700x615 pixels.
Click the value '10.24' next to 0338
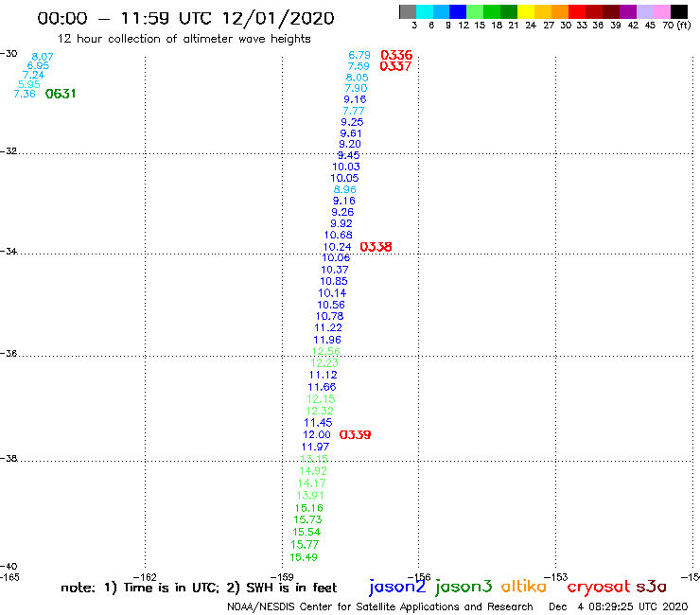pos(338,247)
